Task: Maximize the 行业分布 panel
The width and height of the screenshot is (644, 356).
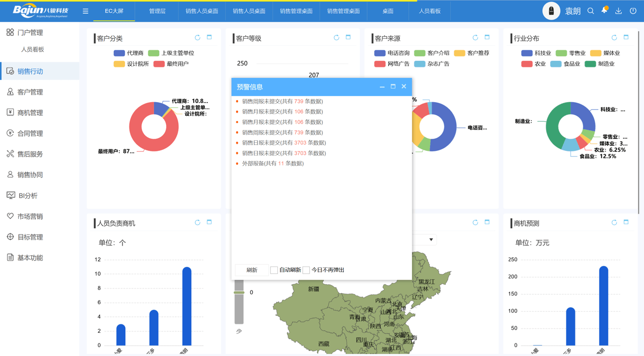Action: coord(625,37)
